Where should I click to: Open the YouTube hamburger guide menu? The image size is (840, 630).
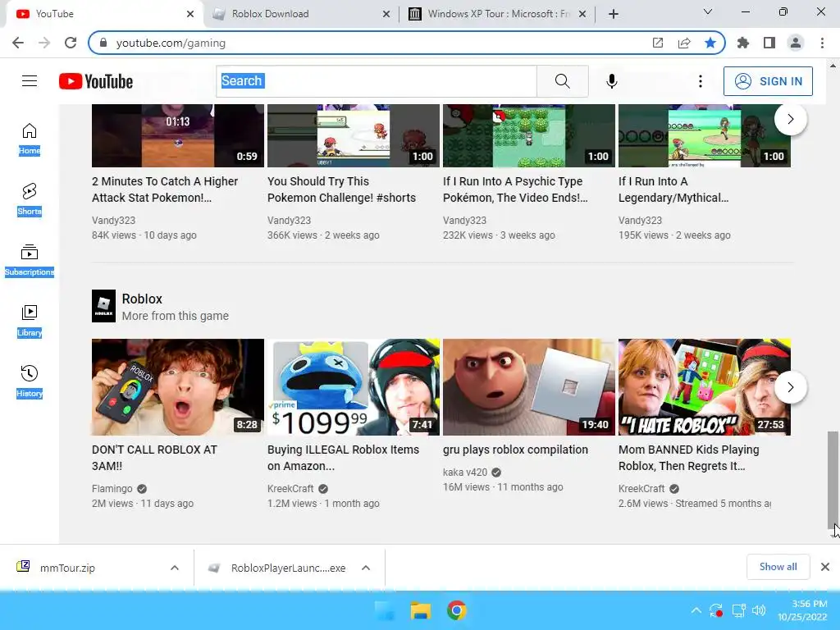tap(30, 81)
